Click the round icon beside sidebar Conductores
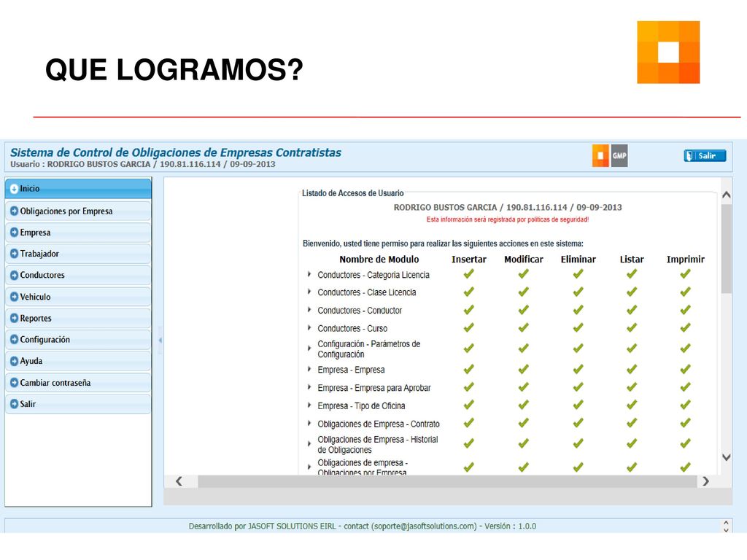The height and width of the screenshot is (560, 747). (14, 275)
